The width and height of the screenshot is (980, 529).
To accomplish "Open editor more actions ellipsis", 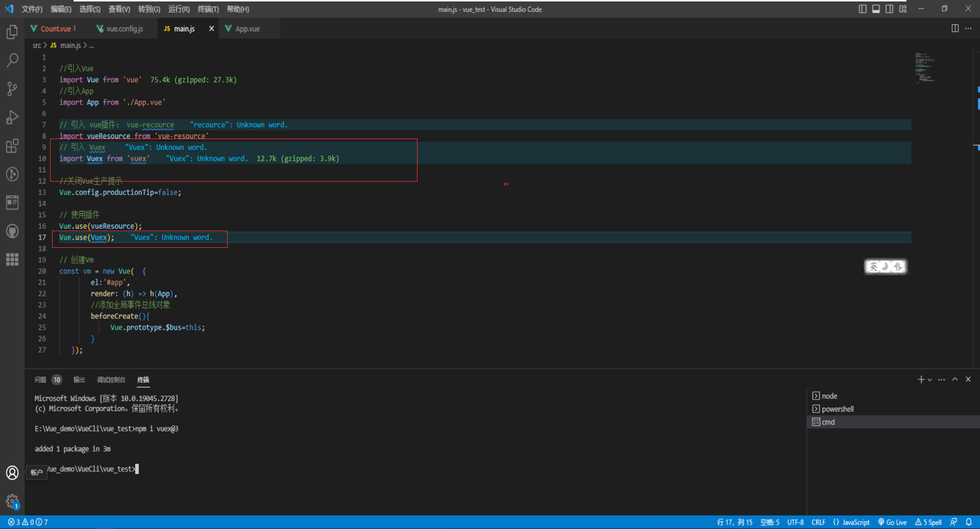I will 968,29.
